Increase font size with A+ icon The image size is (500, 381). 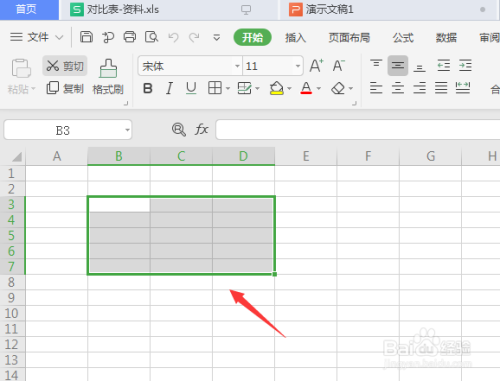pyautogui.click(x=316, y=66)
